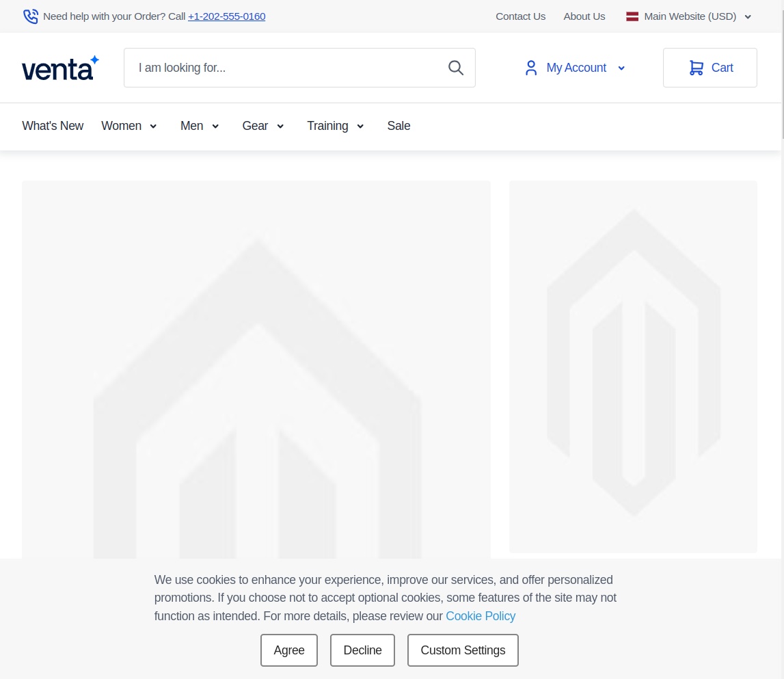Click the phone support icon
Image resolution: width=784 pixels, height=679 pixels.
[31, 16]
